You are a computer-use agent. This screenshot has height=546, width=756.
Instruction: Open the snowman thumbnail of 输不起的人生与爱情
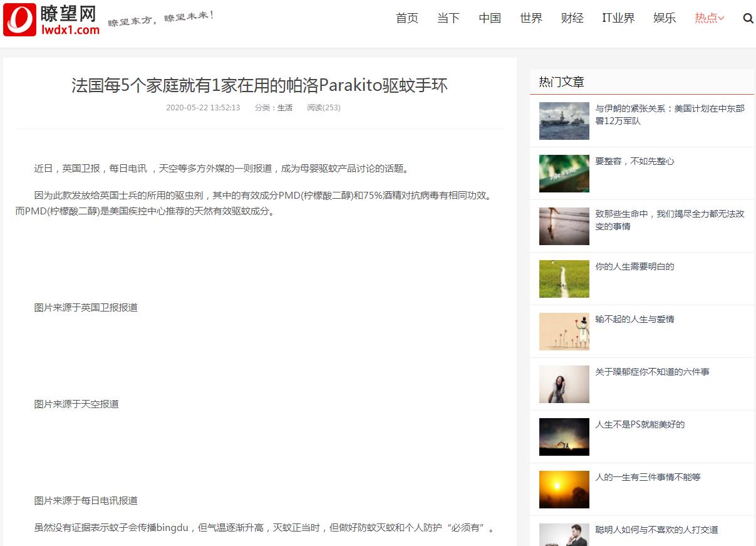click(x=564, y=332)
